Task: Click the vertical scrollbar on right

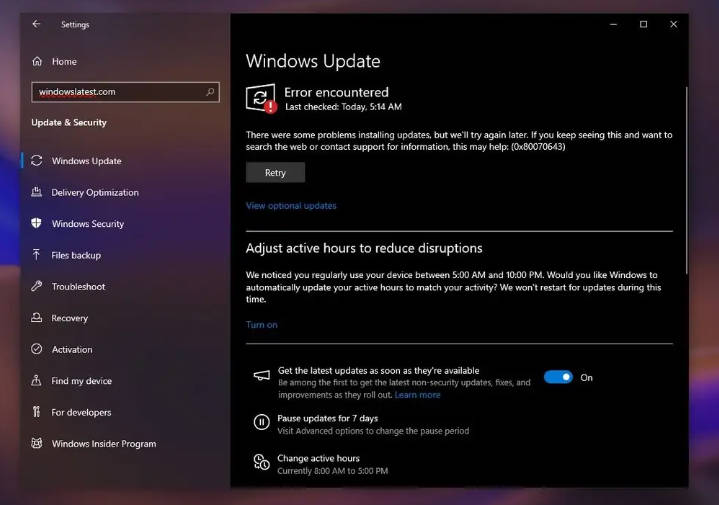Action: [x=686, y=181]
